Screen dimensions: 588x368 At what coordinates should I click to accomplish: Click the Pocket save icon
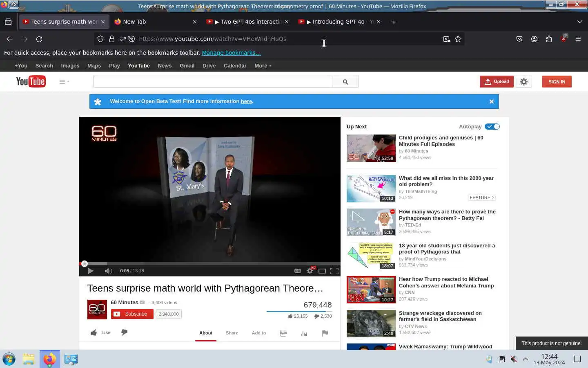[x=519, y=39]
